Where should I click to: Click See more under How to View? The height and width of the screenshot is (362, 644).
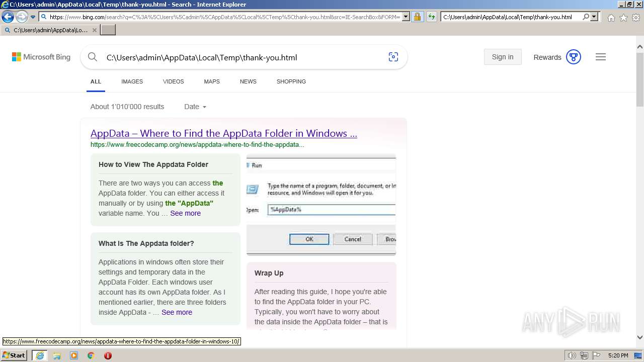pyautogui.click(x=185, y=213)
